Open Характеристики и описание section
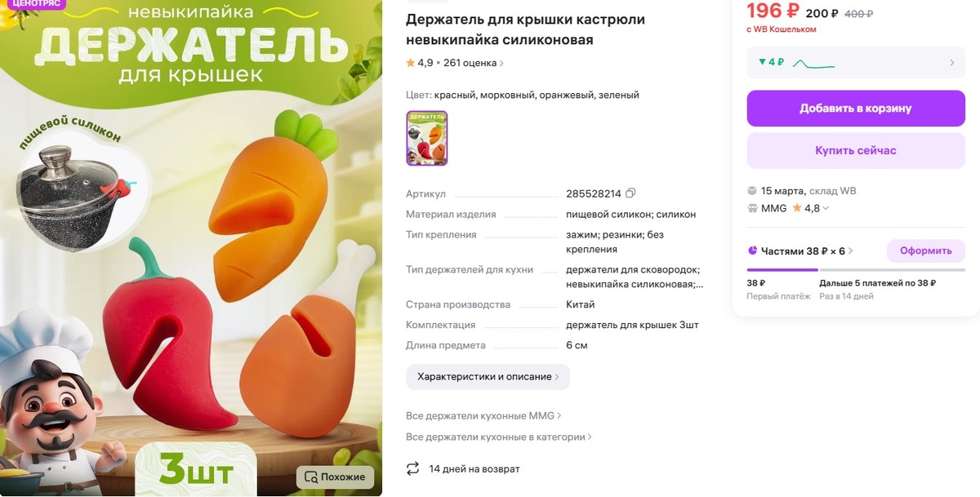This screenshot has width=980, height=497. point(488,376)
